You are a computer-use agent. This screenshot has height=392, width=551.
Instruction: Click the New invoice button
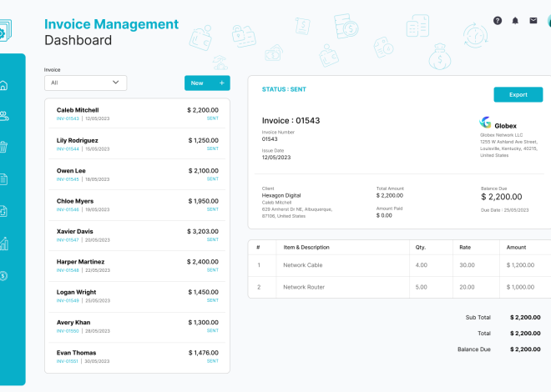coord(207,83)
